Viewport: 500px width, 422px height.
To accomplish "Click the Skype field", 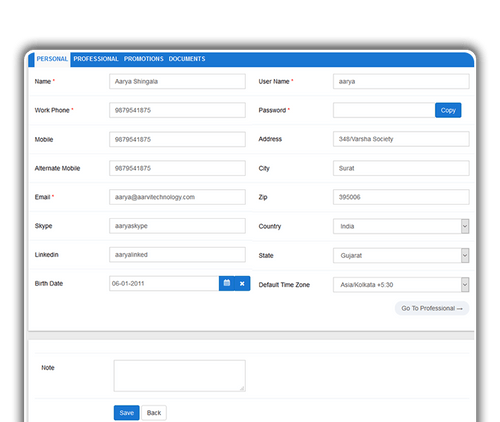I will click(x=177, y=226).
